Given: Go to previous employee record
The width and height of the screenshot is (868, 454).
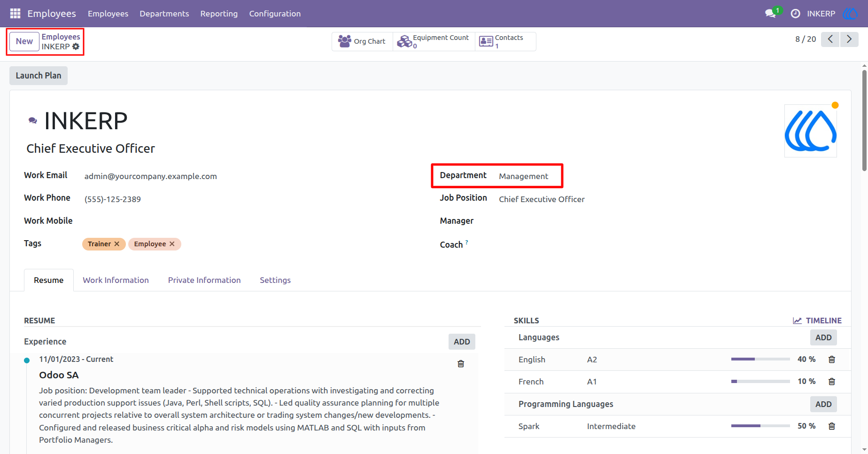Looking at the screenshot, I should pyautogui.click(x=830, y=39).
